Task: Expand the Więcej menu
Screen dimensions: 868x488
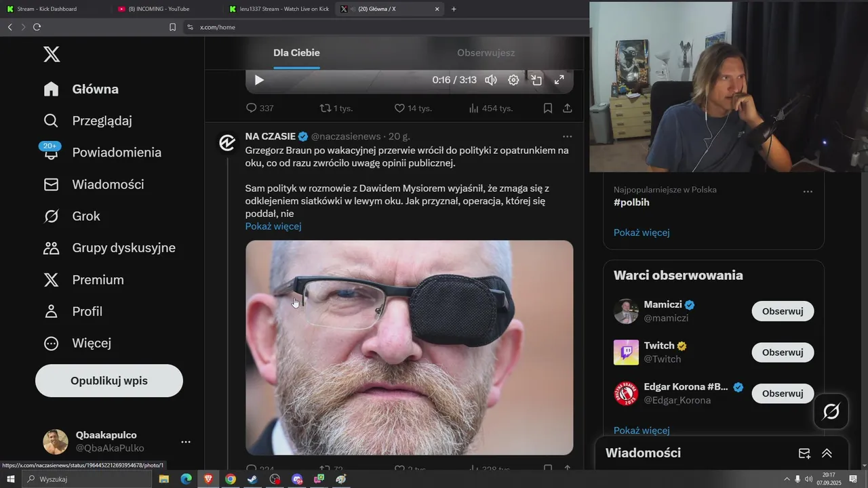Action: click(77, 344)
